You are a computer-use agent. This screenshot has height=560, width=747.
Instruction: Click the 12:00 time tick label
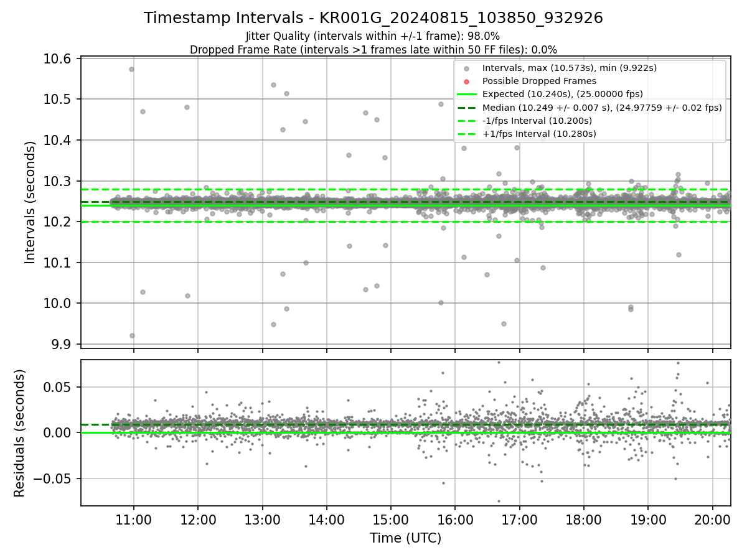[x=198, y=519]
